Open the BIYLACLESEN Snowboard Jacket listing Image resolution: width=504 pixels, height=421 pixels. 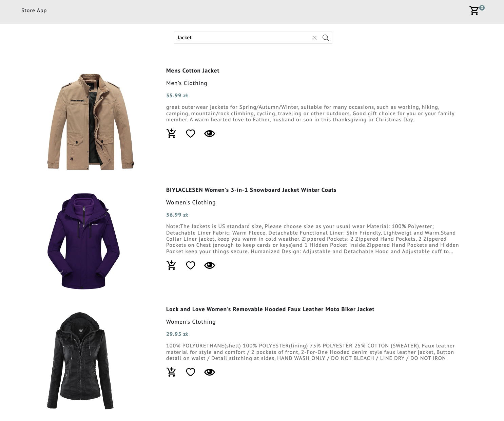pyautogui.click(x=251, y=190)
